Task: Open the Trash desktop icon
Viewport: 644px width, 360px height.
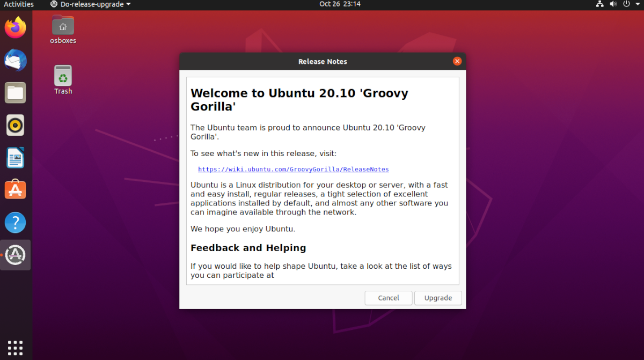Action: tap(63, 80)
